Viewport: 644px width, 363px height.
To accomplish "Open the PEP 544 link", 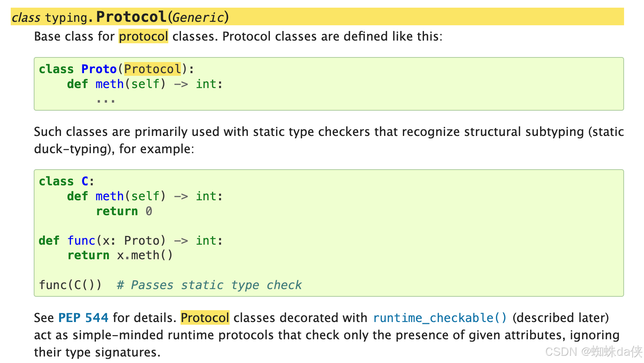I will pyautogui.click(x=83, y=318).
